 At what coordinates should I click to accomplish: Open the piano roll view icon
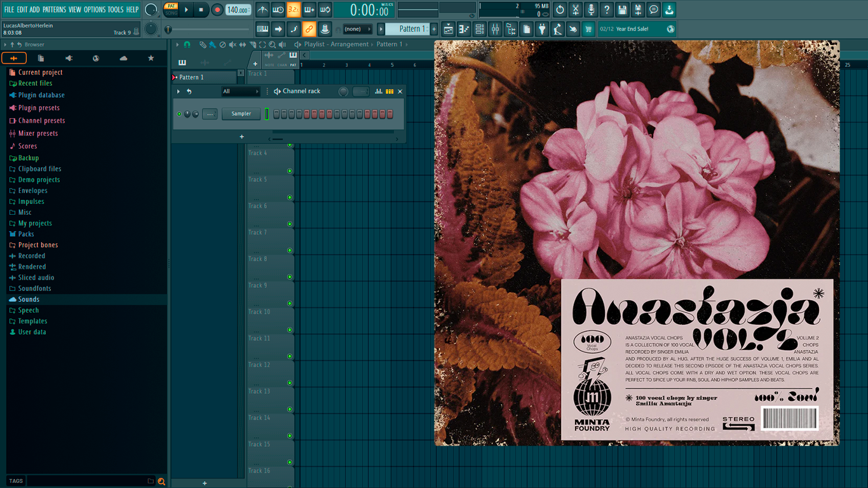click(x=464, y=29)
